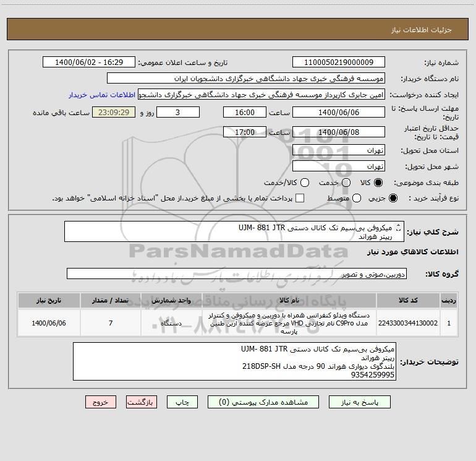Click the شرح کلی نیاز text area
The height and width of the screenshot is (461, 476).
[234, 231]
